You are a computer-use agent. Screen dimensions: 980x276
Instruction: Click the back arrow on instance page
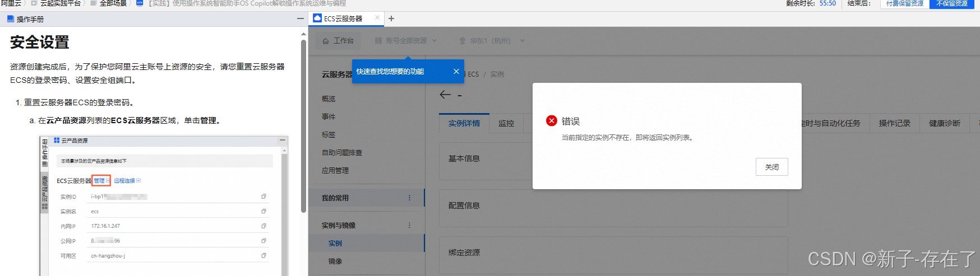click(445, 95)
